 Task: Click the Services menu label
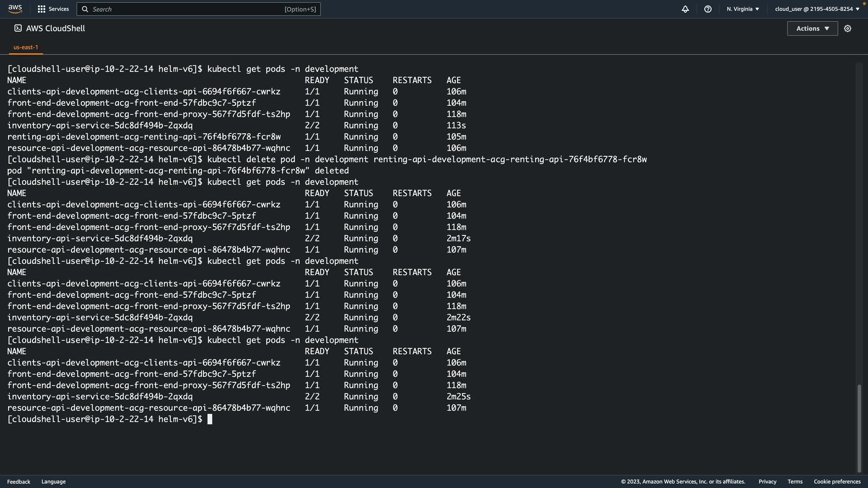pyautogui.click(x=59, y=9)
